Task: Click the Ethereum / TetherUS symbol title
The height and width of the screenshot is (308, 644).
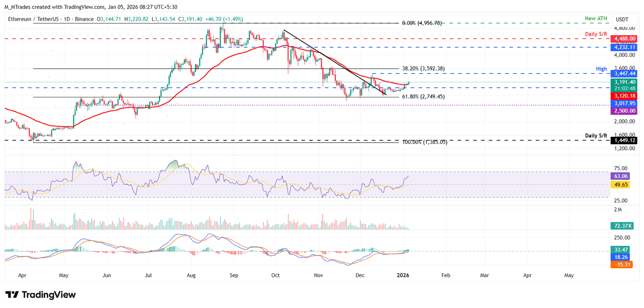Action: pos(35,19)
